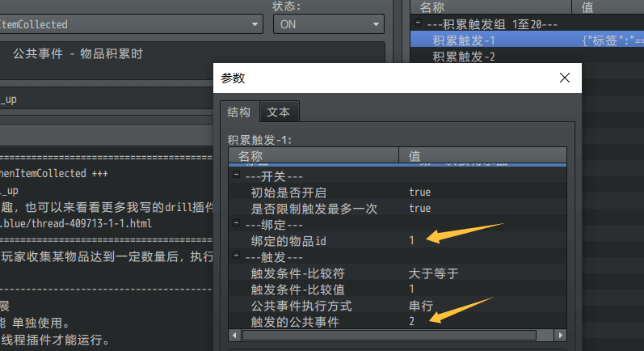Collapse the ---触发--- section

coord(236,257)
